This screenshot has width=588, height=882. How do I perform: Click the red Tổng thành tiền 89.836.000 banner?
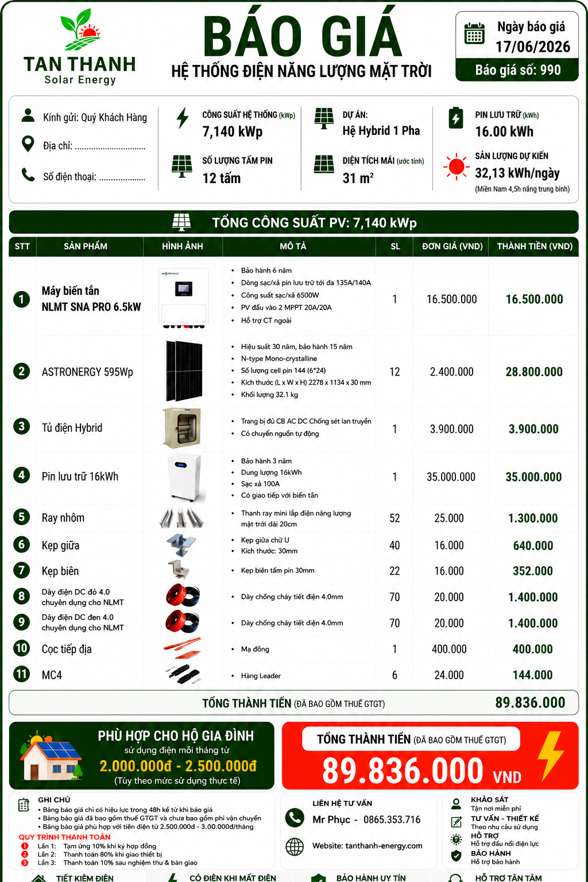coord(430,756)
